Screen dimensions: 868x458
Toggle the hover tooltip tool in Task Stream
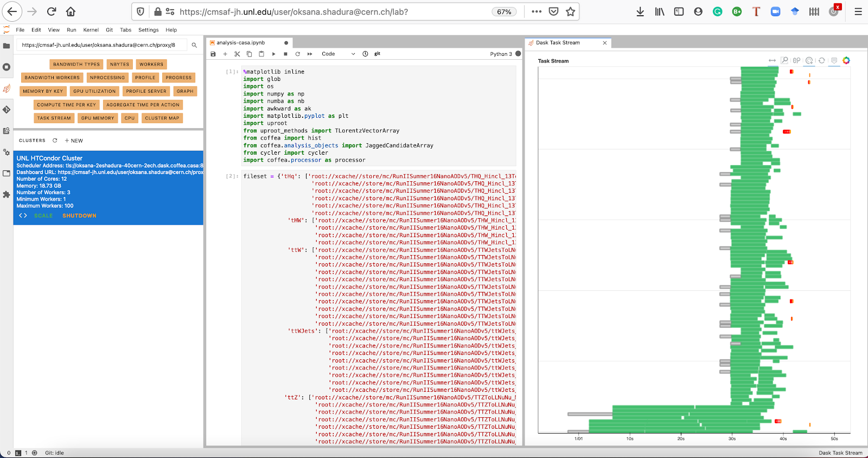click(834, 61)
